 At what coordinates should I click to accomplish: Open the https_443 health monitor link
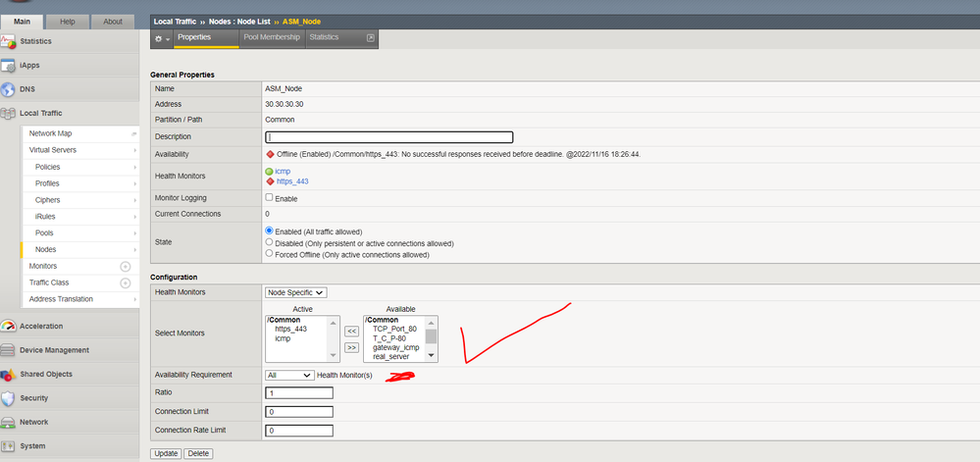pyautogui.click(x=292, y=181)
